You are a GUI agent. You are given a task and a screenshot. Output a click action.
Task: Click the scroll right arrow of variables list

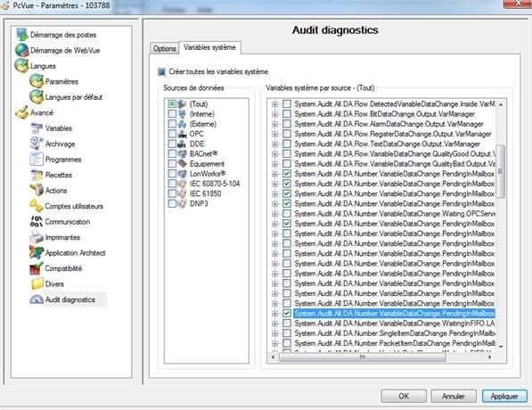pos(489,357)
